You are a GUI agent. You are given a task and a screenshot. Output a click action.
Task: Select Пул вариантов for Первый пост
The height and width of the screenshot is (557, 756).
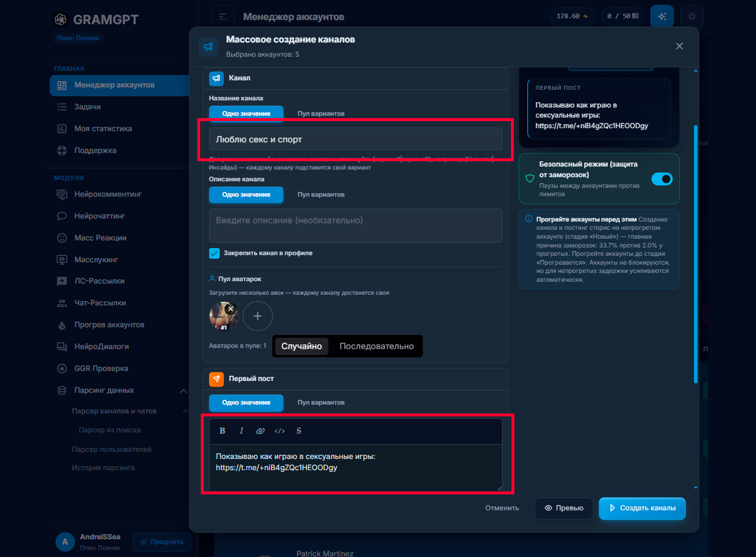(321, 402)
